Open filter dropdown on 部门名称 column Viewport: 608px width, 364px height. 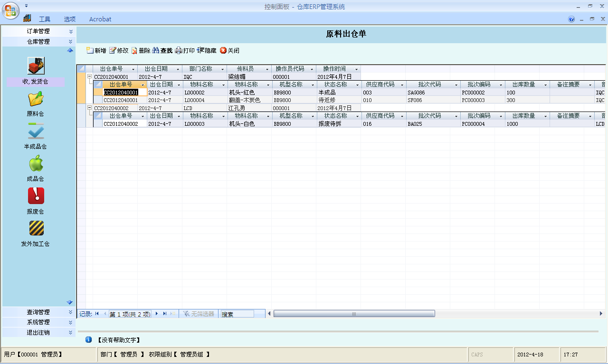222,69
